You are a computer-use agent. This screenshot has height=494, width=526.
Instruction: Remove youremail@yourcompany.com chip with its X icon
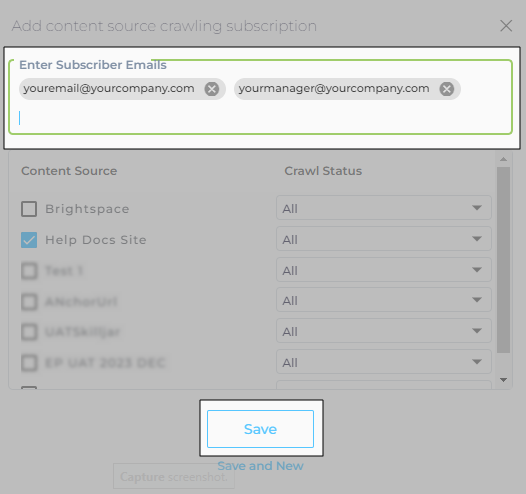[x=212, y=89]
